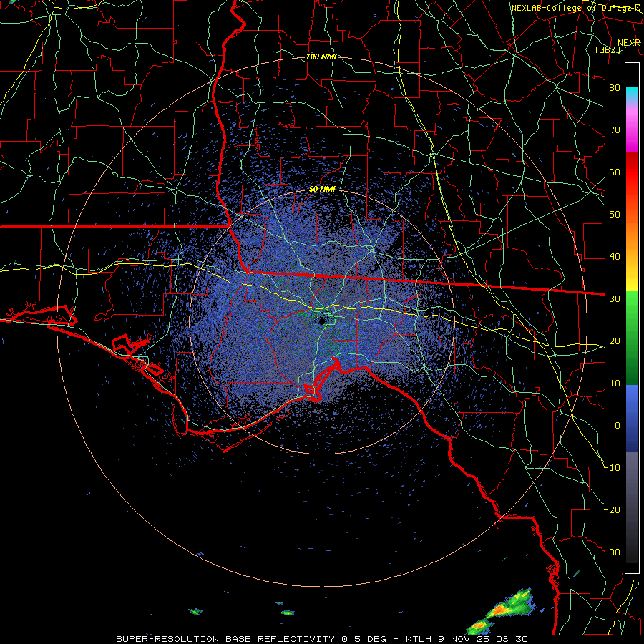Screen dimensions: 644x644
Task: Click the cyan top segment of the color bar
Action: (x=632, y=94)
